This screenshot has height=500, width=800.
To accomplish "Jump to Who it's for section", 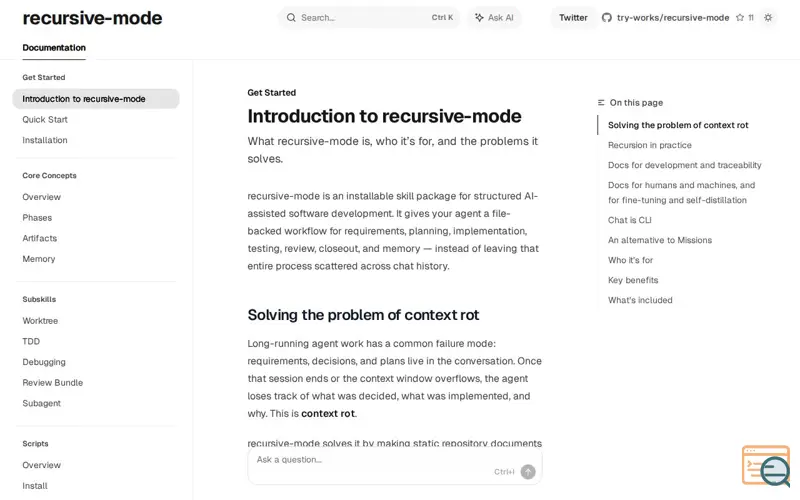I will (x=631, y=260).
